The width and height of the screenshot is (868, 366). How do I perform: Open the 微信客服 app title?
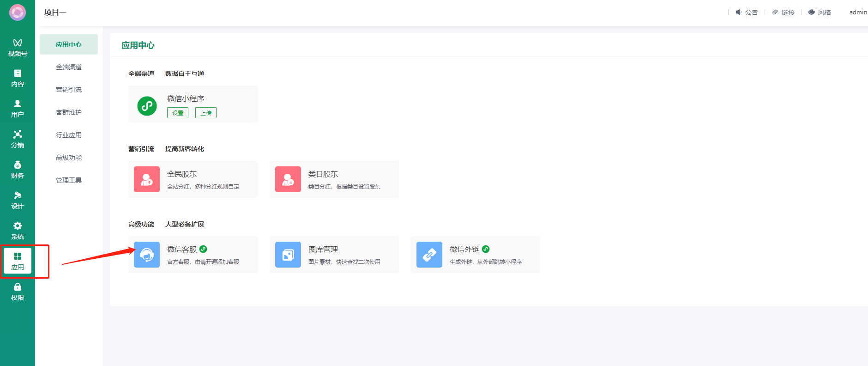click(182, 250)
